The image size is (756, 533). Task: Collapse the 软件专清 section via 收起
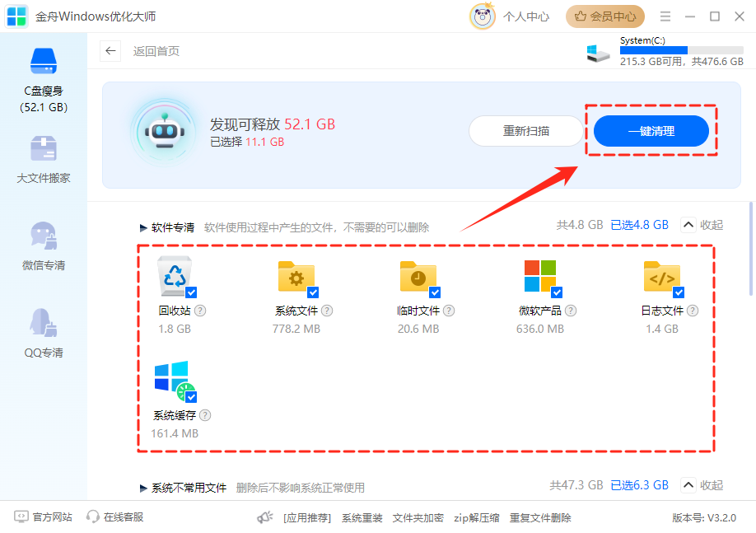pos(701,225)
